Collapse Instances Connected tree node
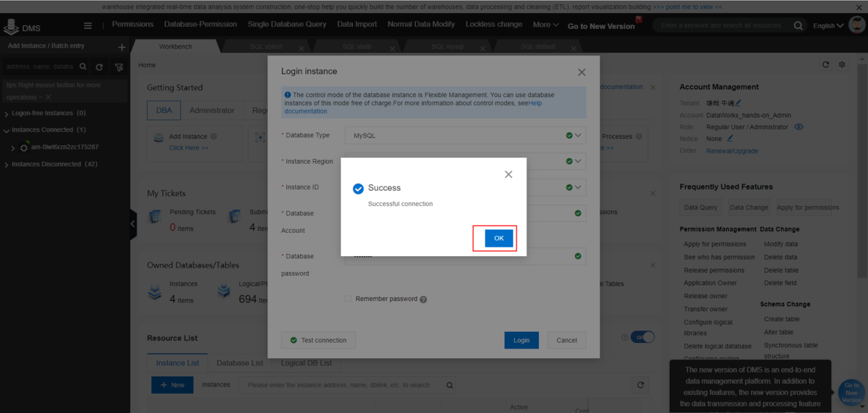This screenshot has width=868, height=413. pyautogui.click(x=7, y=130)
